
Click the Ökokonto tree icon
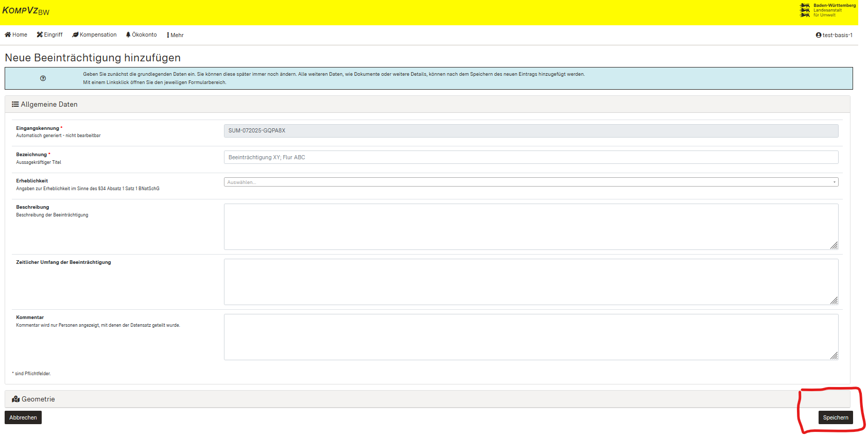[x=128, y=35]
